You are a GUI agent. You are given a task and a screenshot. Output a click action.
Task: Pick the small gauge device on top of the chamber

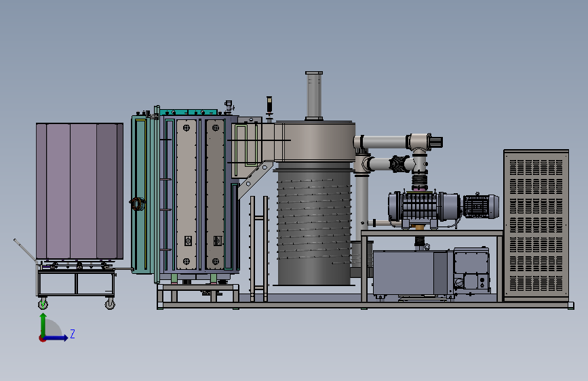click(x=229, y=106)
